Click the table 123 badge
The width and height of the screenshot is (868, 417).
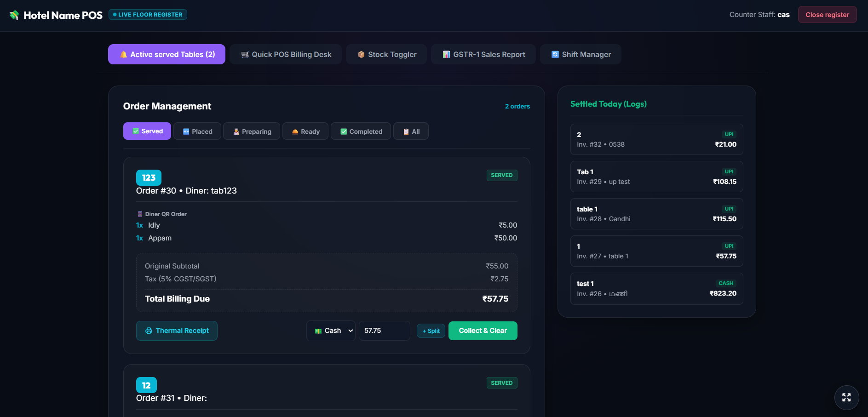point(149,177)
